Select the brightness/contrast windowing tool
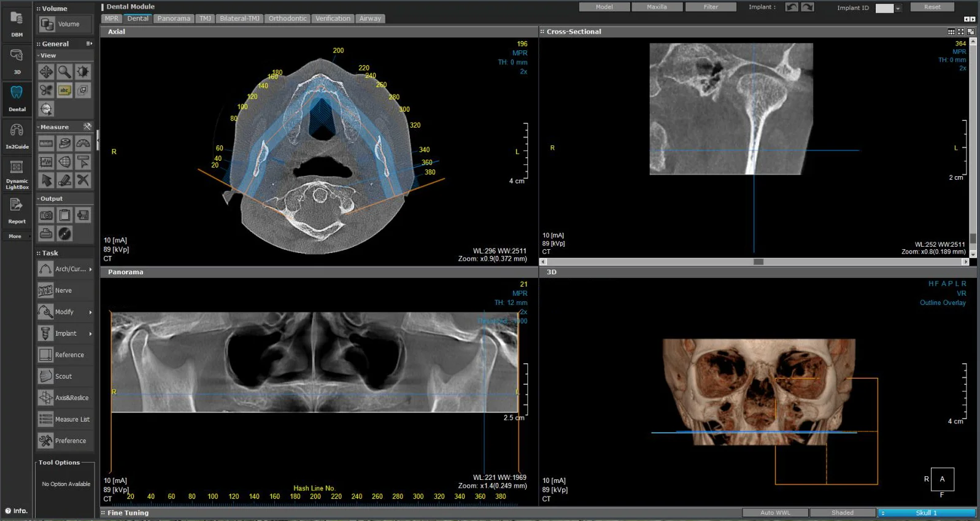The height and width of the screenshot is (521, 980). [83, 72]
